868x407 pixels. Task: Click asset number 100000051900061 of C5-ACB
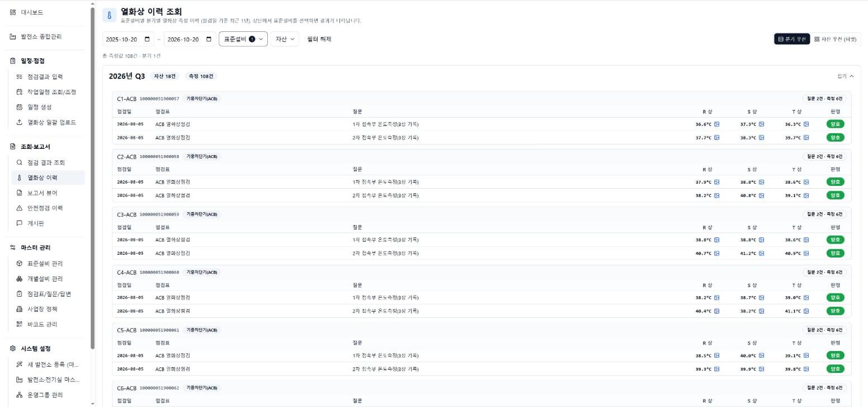pyautogui.click(x=159, y=330)
